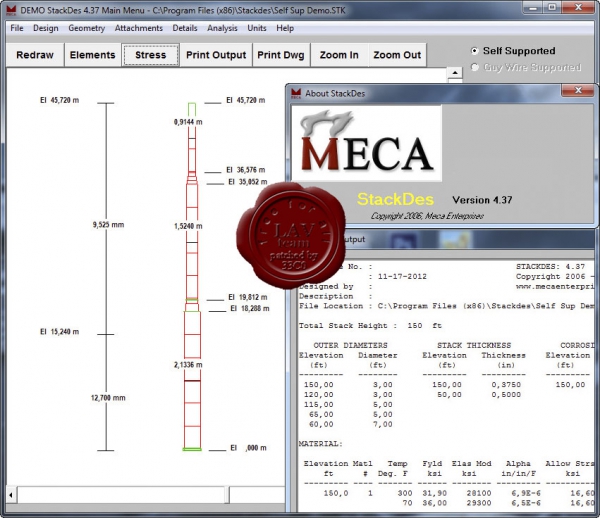Click the Version 4.37 text
The image size is (600, 518).
coord(482,200)
